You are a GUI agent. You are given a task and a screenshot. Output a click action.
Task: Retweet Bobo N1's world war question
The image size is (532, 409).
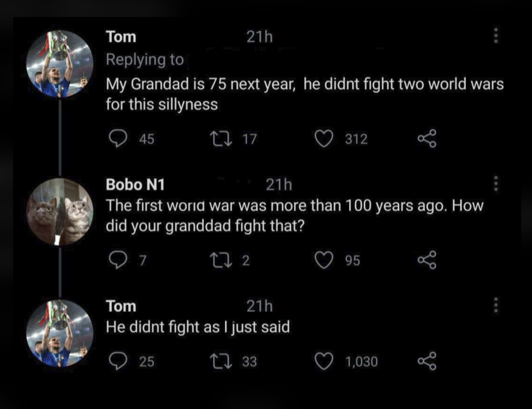click(x=221, y=260)
